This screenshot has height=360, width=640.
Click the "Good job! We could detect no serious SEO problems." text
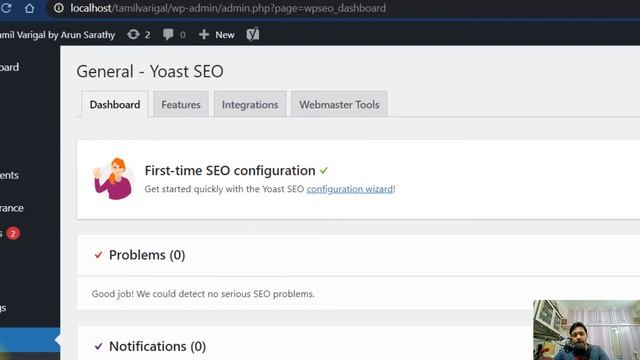tap(203, 294)
